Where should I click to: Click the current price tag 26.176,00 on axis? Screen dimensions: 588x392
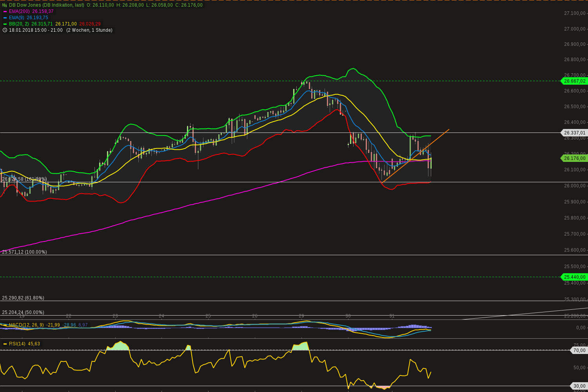pyautogui.click(x=574, y=158)
